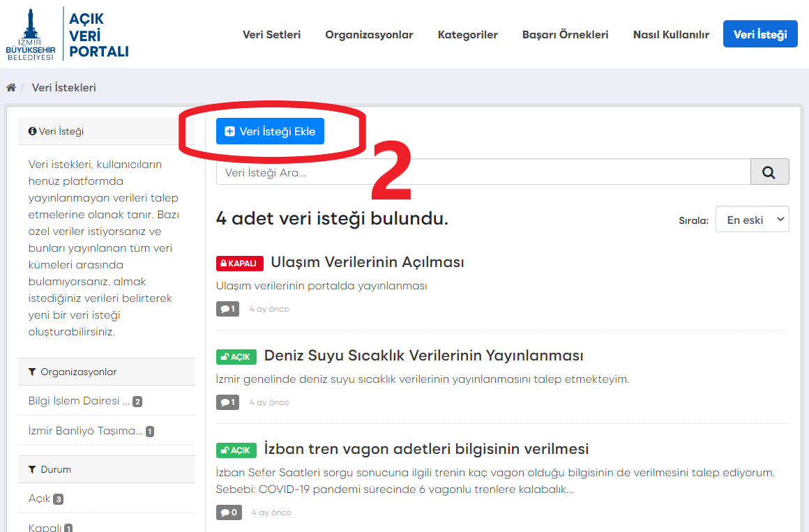Click the Veri İsteği button in header

tap(759, 34)
